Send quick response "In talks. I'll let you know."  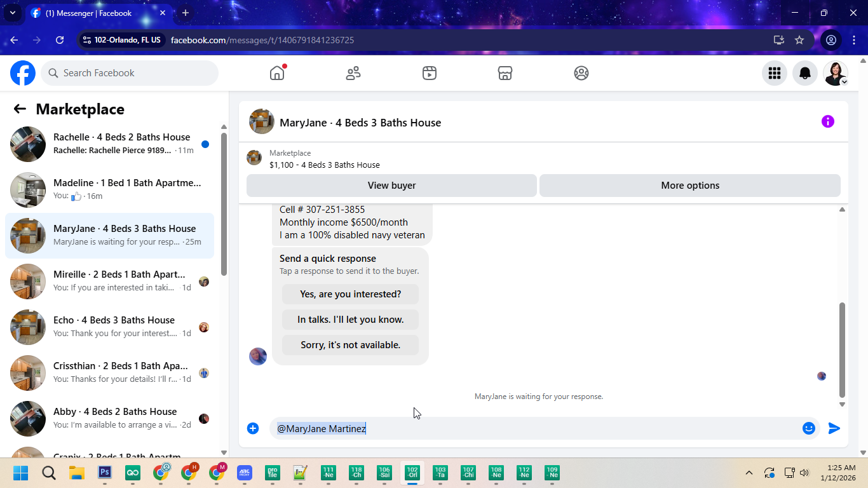pos(351,320)
